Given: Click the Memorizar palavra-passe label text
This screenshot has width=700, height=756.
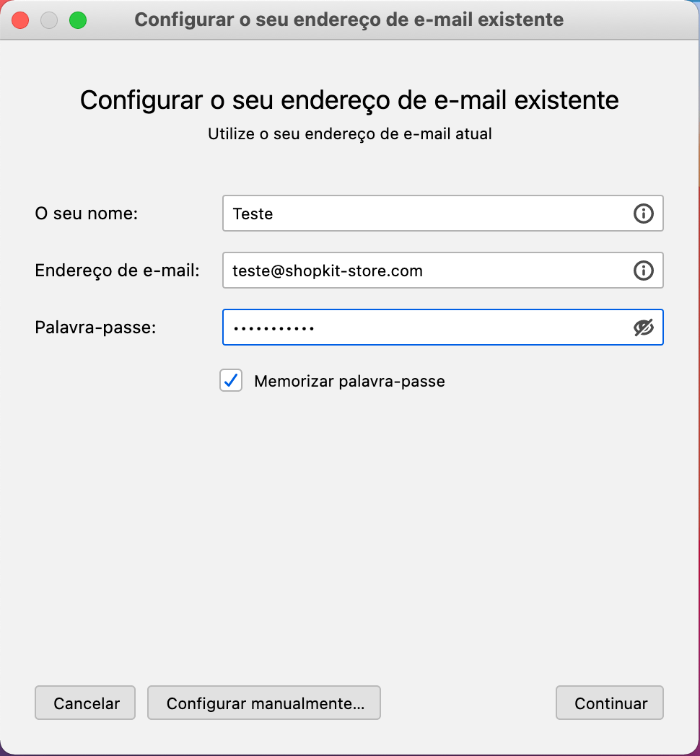Looking at the screenshot, I should (349, 382).
